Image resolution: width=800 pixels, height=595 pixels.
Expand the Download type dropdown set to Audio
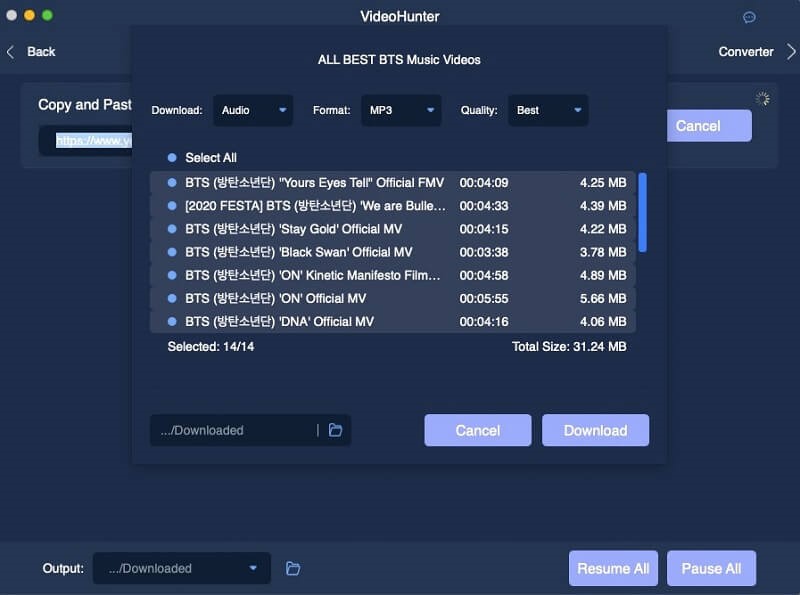pos(253,110)
